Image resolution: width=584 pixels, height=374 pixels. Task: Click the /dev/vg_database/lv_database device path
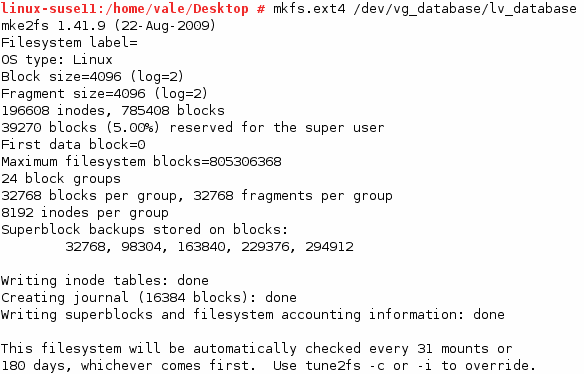(x=465, y=9)
